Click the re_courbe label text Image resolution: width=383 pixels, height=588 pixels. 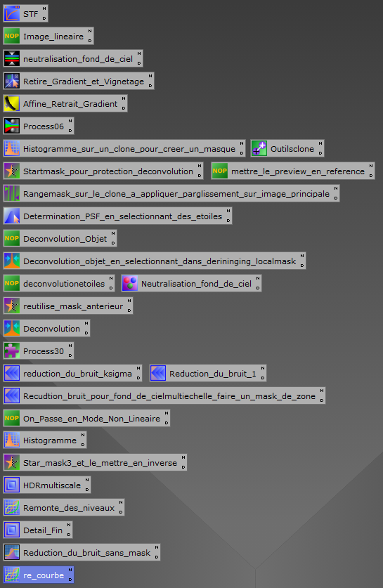click(44, 575)
